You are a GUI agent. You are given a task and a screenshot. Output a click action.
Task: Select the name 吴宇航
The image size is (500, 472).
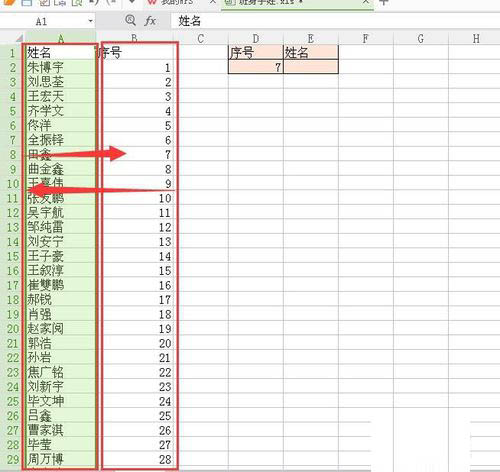pyautogui.click(x=45, y=213)
